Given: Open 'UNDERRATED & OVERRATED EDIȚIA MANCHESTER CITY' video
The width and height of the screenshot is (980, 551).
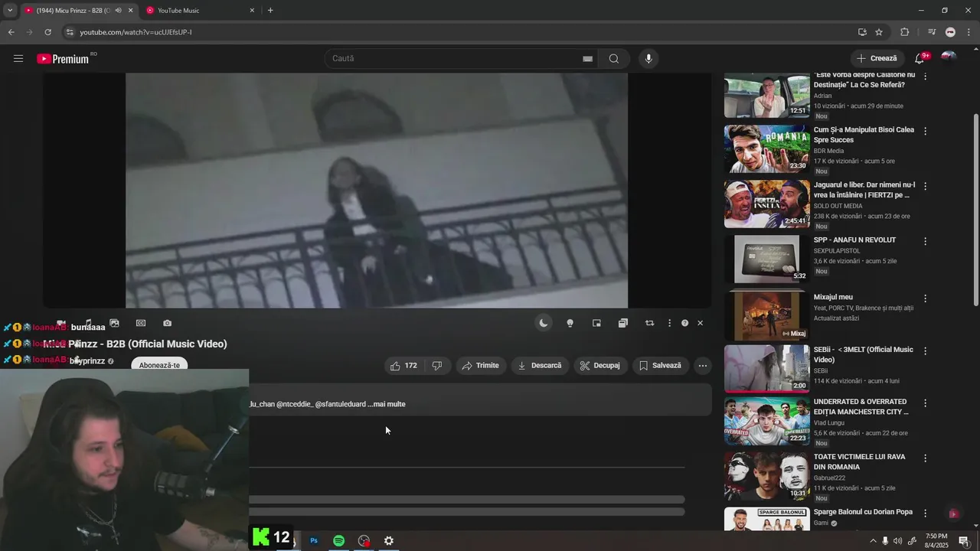Looking at the screenshot, I should [861, 406].
